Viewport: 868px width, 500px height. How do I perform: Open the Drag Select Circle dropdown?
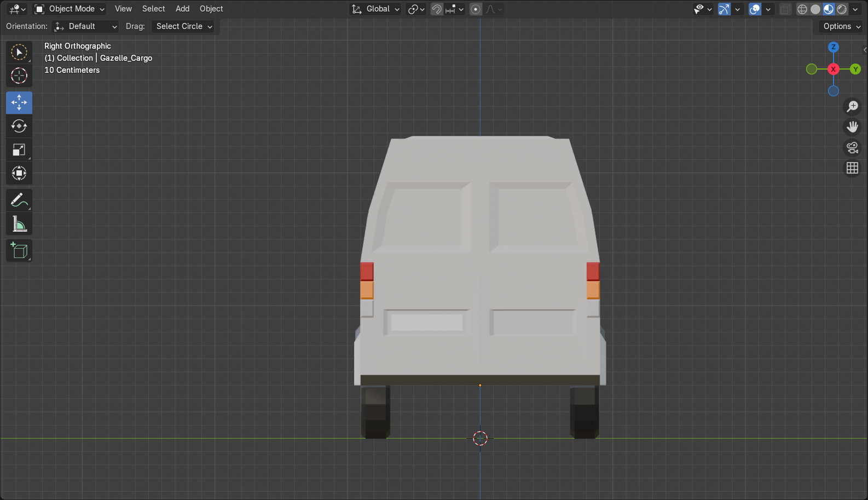[x=183, y=26]
